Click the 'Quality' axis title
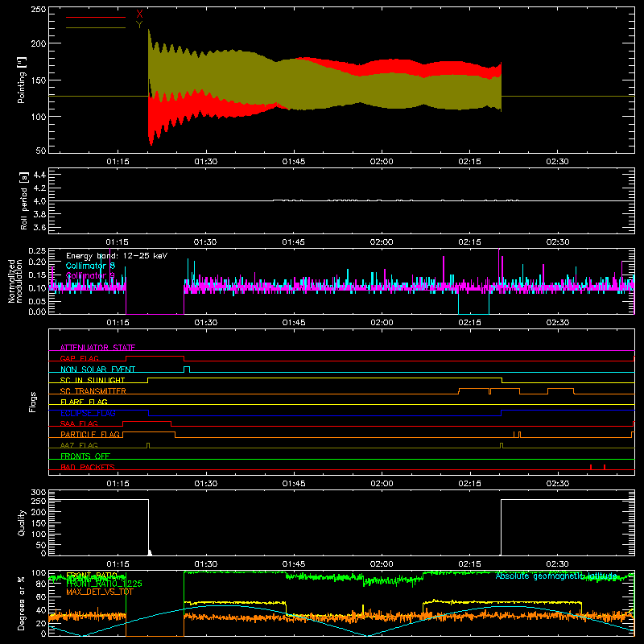Viewport: 644px width, 644px height. (22, 522)
